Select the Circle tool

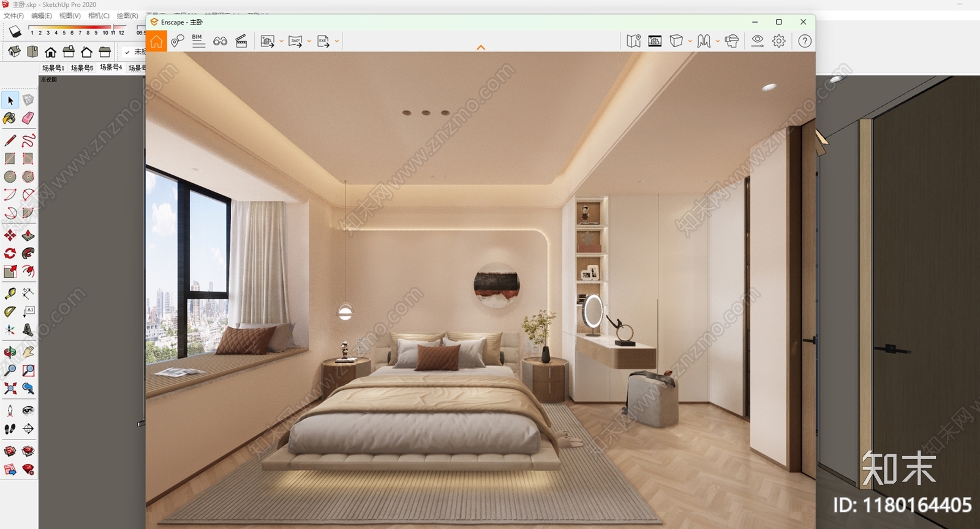pos(10,177)
